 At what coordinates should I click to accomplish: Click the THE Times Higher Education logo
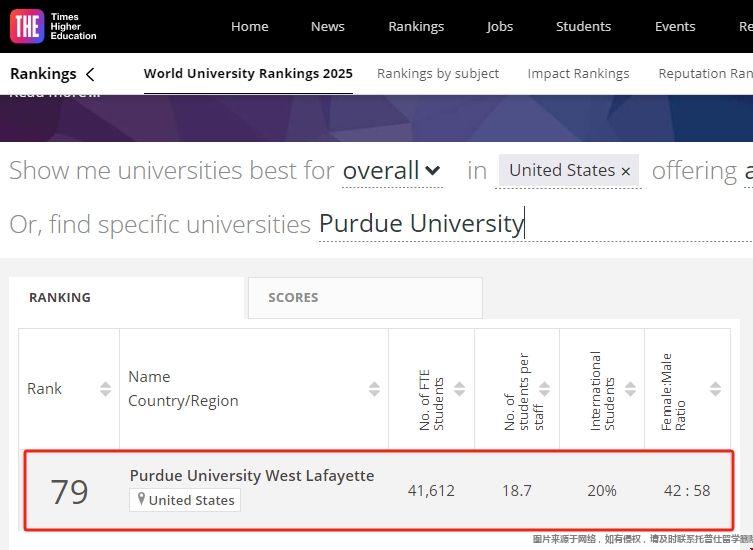53,26
